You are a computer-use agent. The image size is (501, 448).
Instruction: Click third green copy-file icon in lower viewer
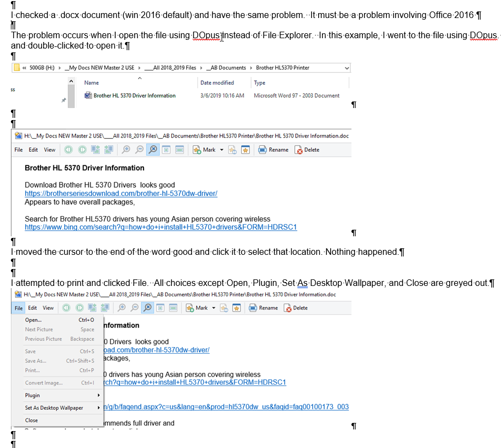(92, 308)
